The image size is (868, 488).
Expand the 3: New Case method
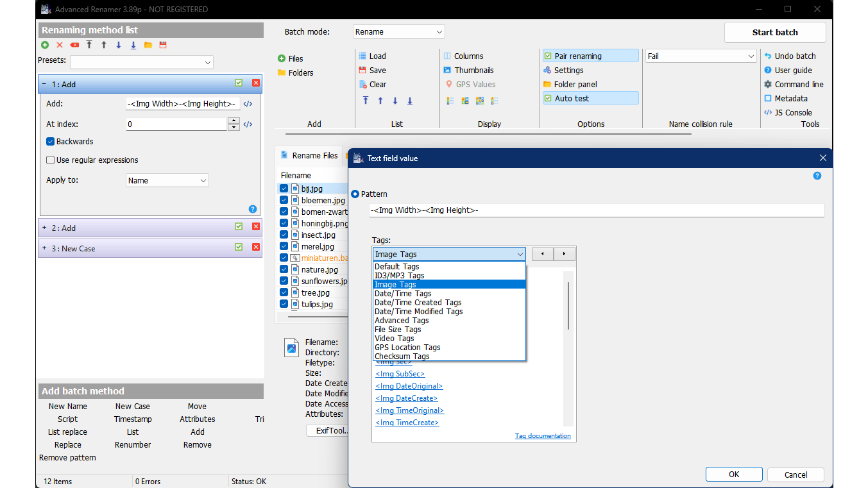[x=44, y=248]
